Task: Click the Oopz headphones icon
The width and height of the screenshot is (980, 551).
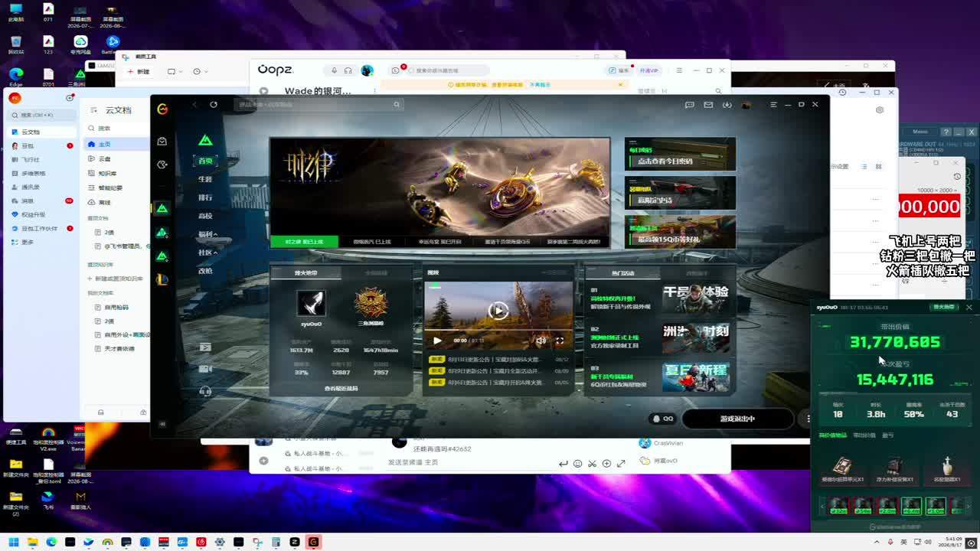Action: click(348, 70)
